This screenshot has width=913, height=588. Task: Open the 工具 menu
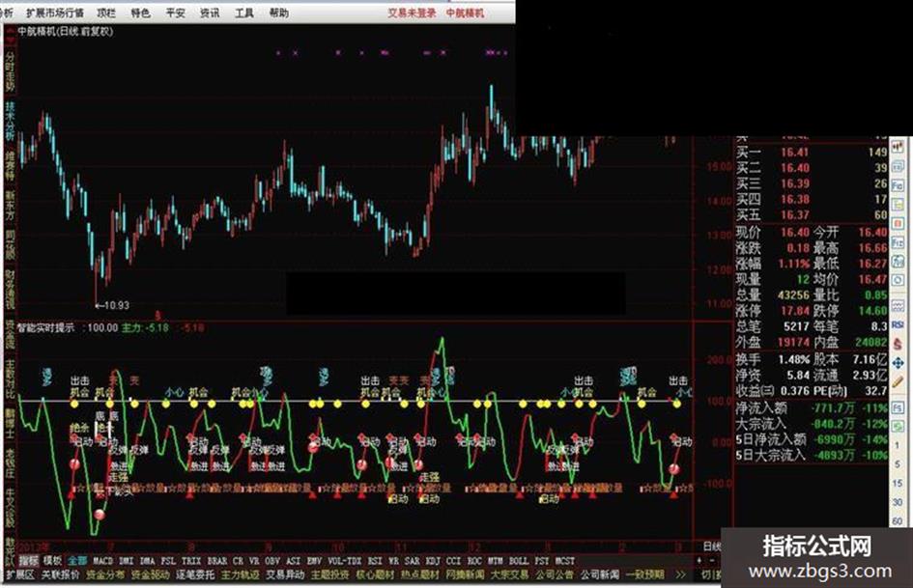click(244, 13)
